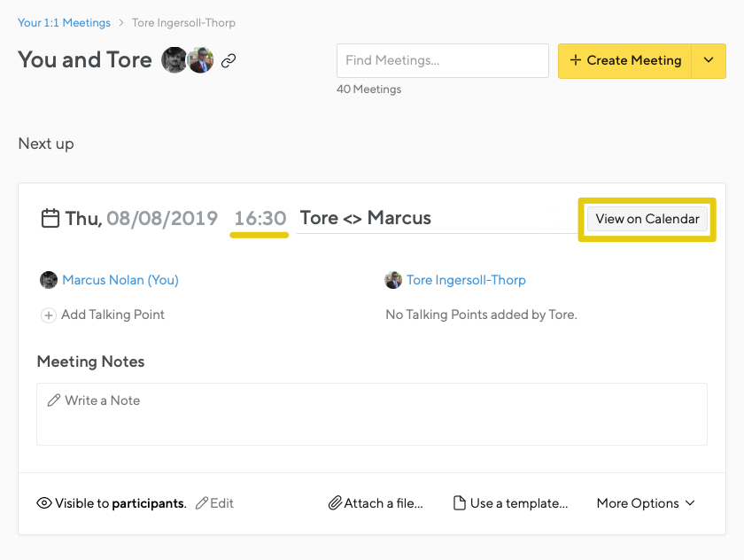Image resolution: width=744 pixels, height=560 pixels.
Task: Focus the Find Meetings search field
Action: click(442, 60)
